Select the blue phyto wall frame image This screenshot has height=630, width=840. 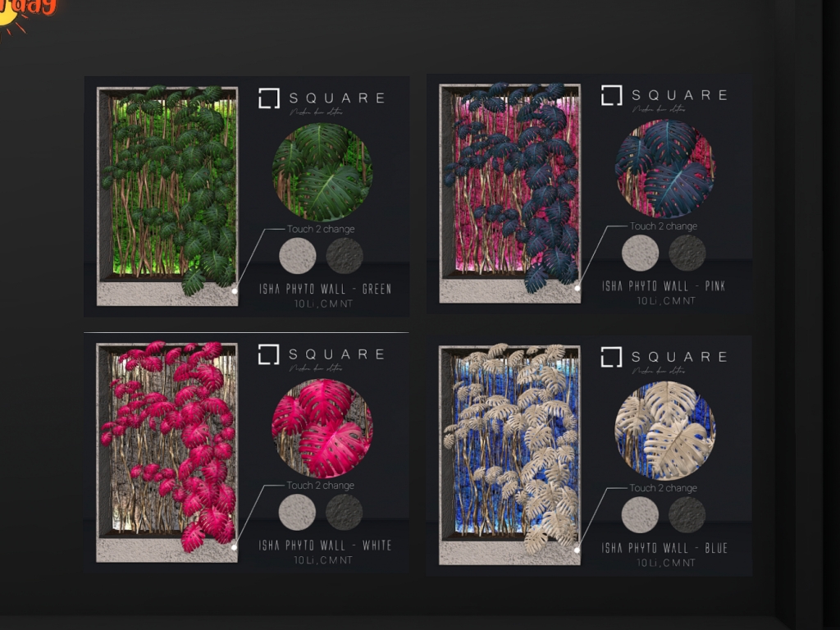coord(509,454)
